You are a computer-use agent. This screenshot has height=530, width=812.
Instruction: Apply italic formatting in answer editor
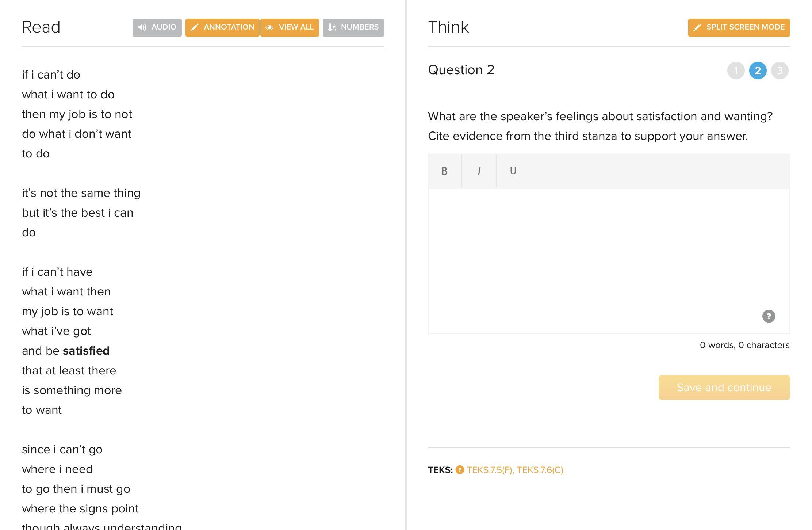pyautogui.click(x=479, y=171)
